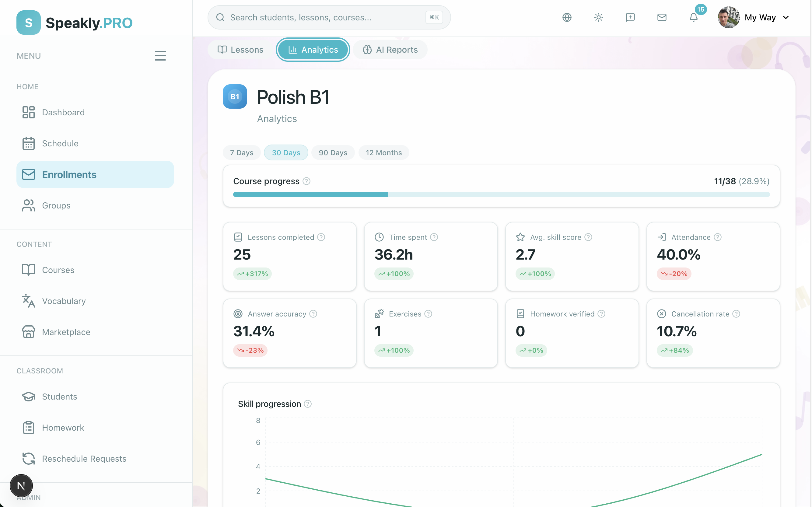Click the Vocabulary translate icon
The height and width of the screenshot is (507, 812).
click(x=29, y=301)
